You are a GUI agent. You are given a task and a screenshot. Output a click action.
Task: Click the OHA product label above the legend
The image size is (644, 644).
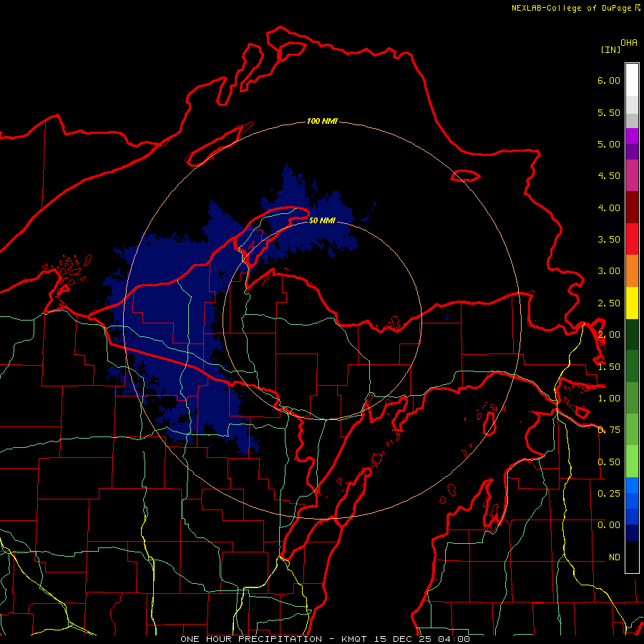point(629,43)
